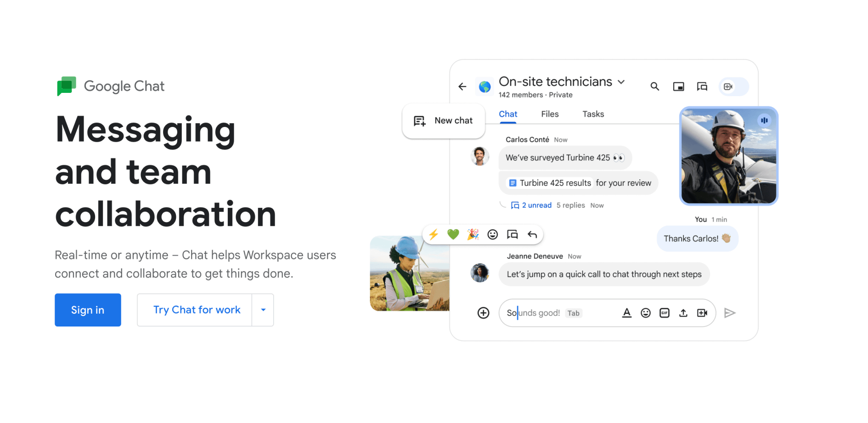This screenshot has height=423, width=868.
Task: Start a New chat
Action: coord(444,120)
